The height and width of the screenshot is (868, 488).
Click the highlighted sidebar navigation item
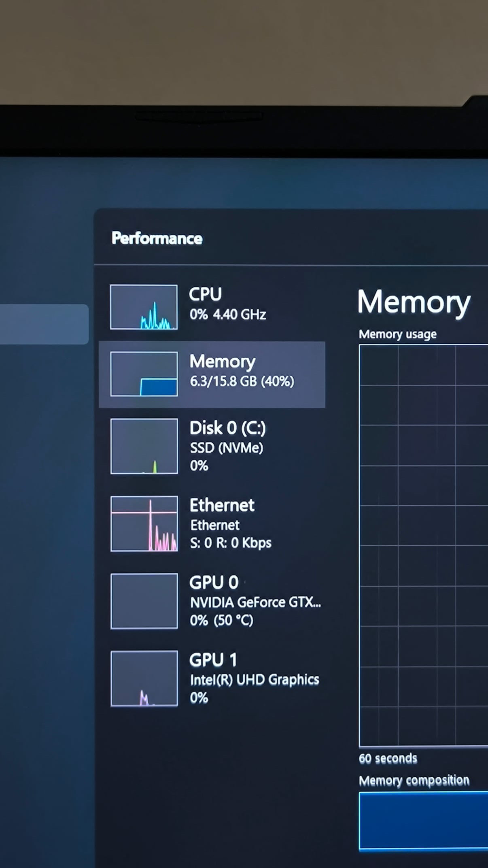pos(44,324)
